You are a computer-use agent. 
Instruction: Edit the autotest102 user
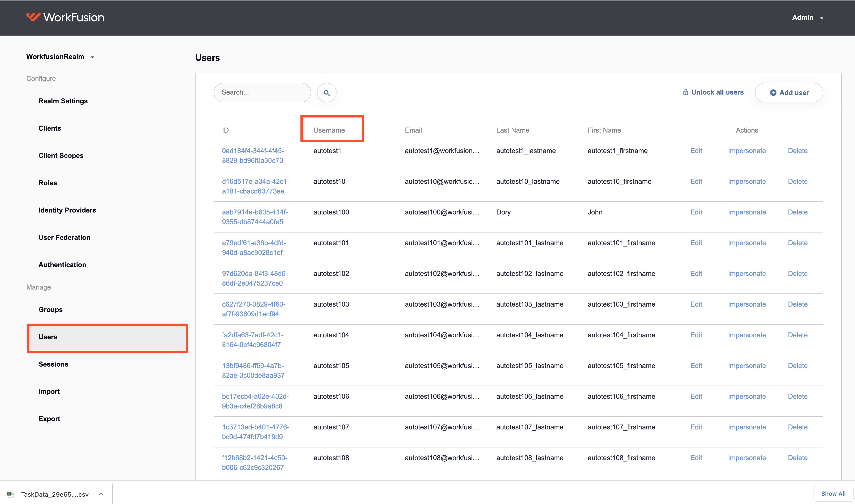(696, 274)
